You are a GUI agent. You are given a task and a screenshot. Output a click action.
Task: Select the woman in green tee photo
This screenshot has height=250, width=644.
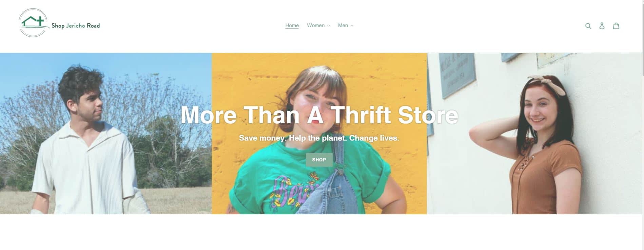(319, 133)
